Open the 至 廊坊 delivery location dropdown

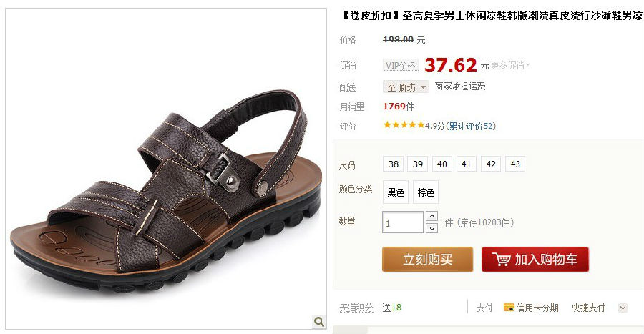pos(406,87)
